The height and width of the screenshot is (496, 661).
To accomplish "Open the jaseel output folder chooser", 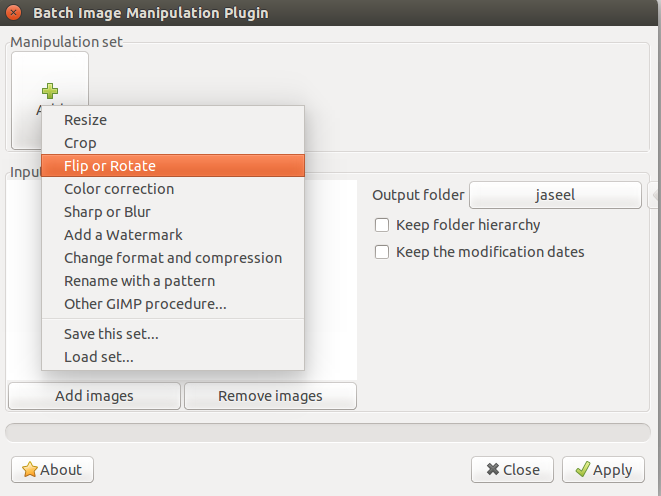I will click(x=555, y=195).
